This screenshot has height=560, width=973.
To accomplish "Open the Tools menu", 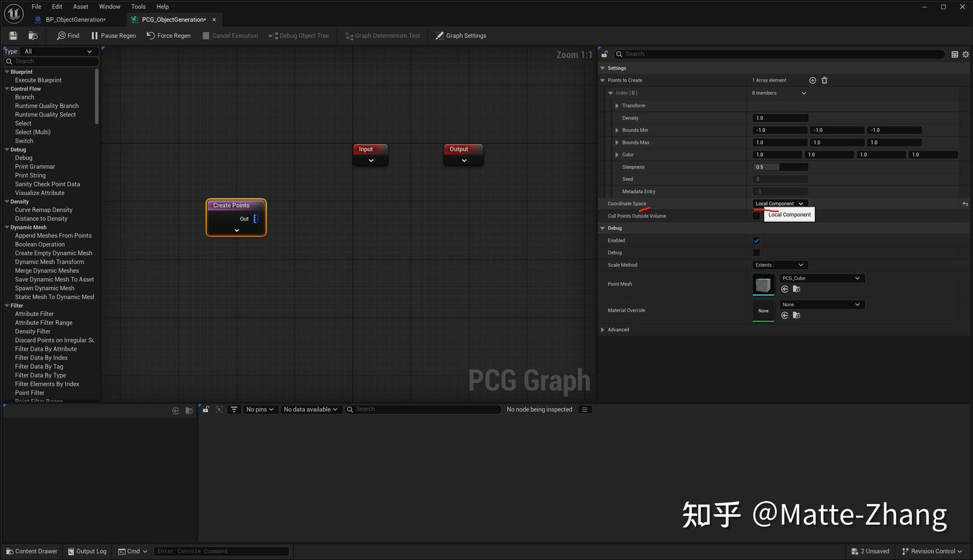I will (138, 6).
